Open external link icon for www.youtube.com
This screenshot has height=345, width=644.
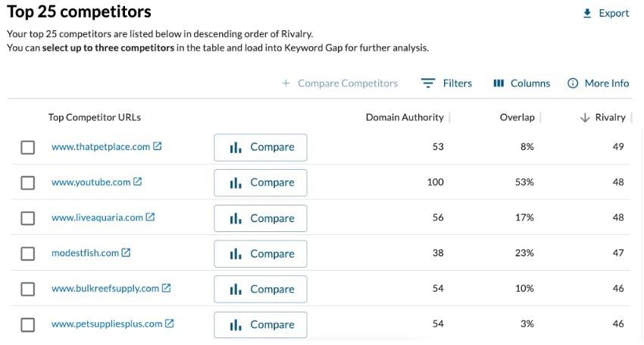[x=138, y=181]
